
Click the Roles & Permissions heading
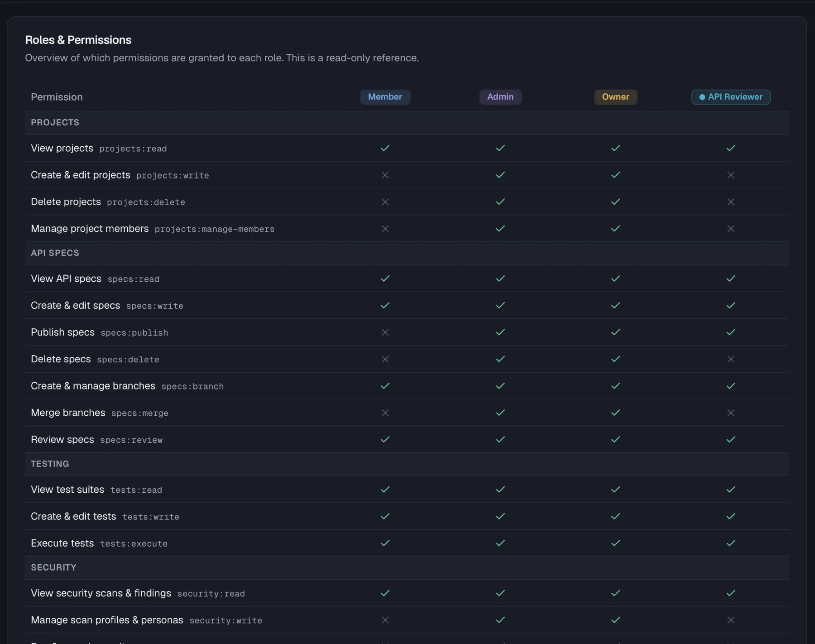click(78, 40)
